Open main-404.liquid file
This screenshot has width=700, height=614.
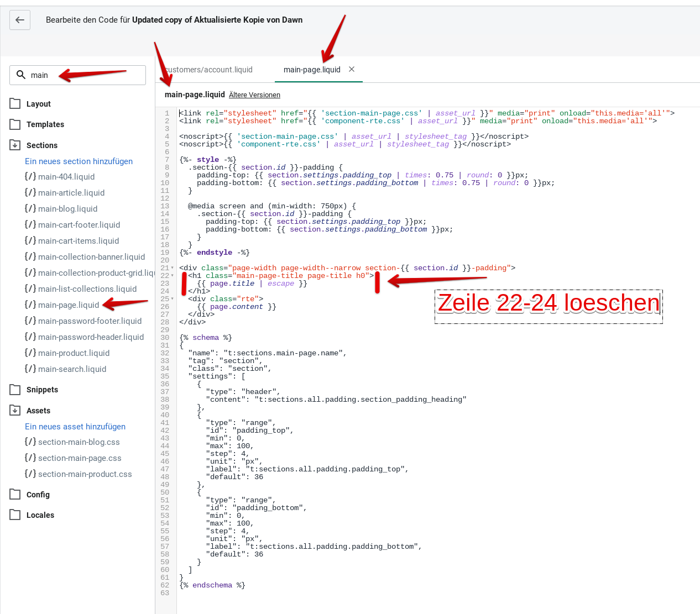[60, 177]
